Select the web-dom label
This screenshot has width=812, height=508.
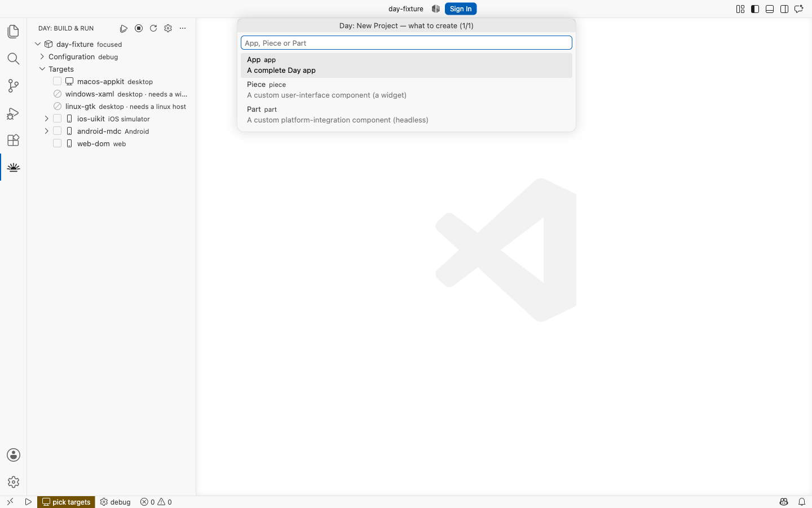click(94, 143)
